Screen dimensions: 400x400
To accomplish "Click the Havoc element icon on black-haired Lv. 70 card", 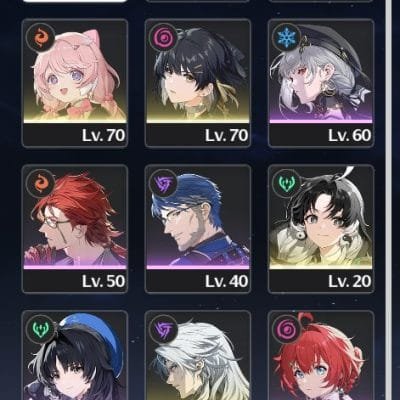I will point(164,37).
